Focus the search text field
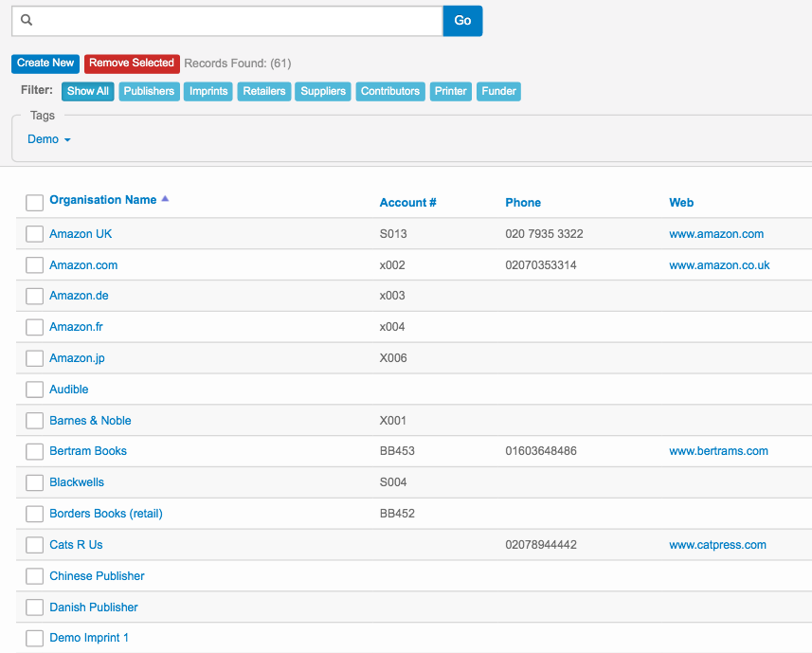This screenshot has height=653, width=812. click(x=227, y=21)
